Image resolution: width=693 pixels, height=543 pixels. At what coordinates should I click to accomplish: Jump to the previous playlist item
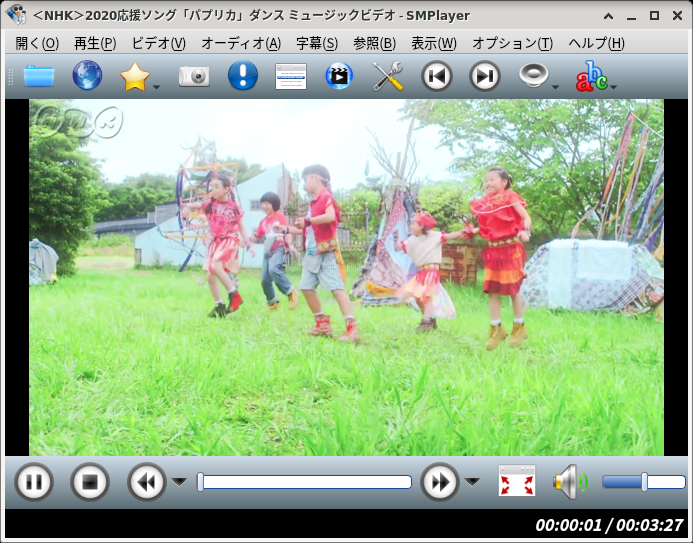pos(437,76)
